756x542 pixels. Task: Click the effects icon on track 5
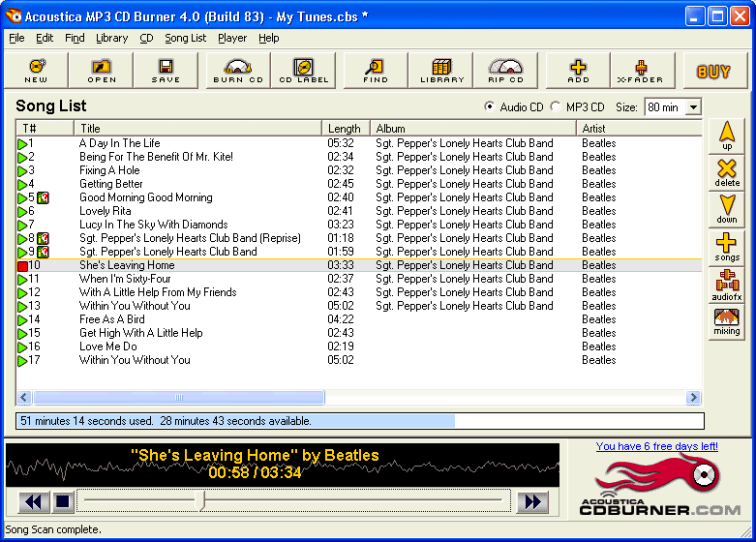click(43, 197)
